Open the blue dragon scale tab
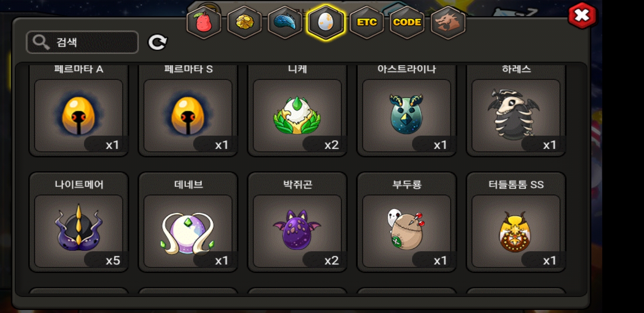644x313 pixels. point(285,22)
